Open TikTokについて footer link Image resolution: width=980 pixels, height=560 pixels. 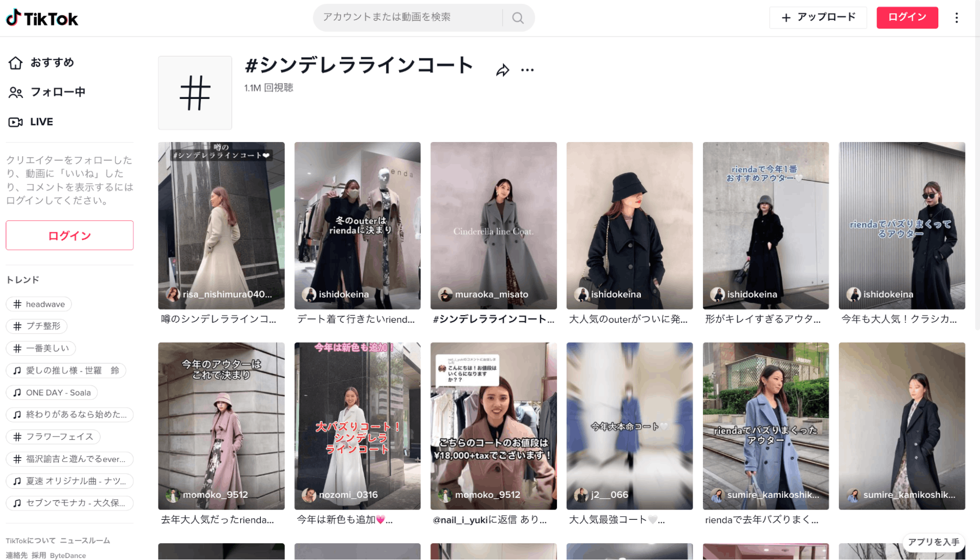click(x=30, y=541)
